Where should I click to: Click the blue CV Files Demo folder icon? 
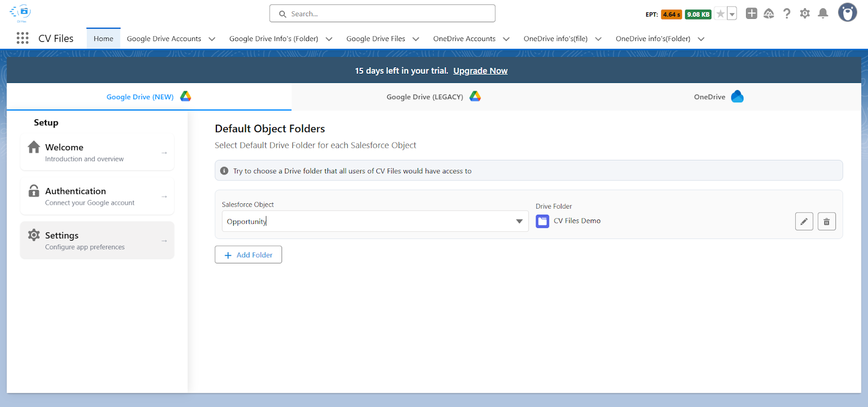coord(542,221)
